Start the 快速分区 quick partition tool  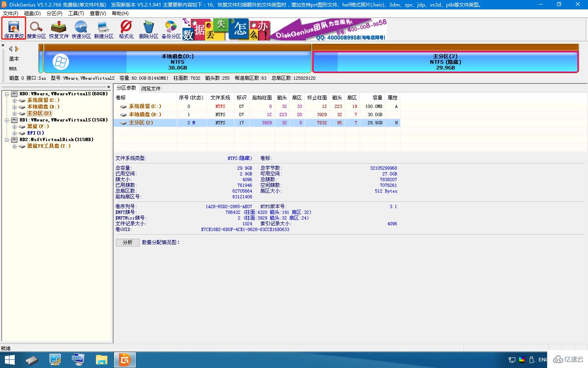[81, 29]
